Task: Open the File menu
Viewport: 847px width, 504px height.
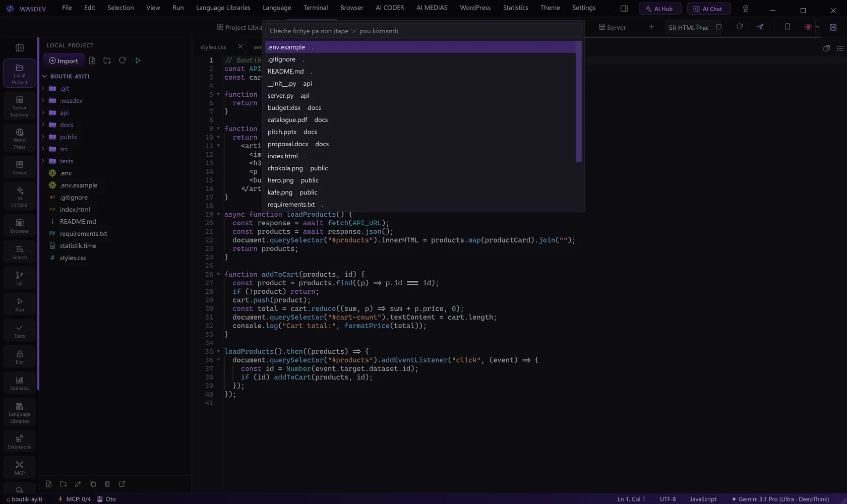Action: tap(67, 8)
